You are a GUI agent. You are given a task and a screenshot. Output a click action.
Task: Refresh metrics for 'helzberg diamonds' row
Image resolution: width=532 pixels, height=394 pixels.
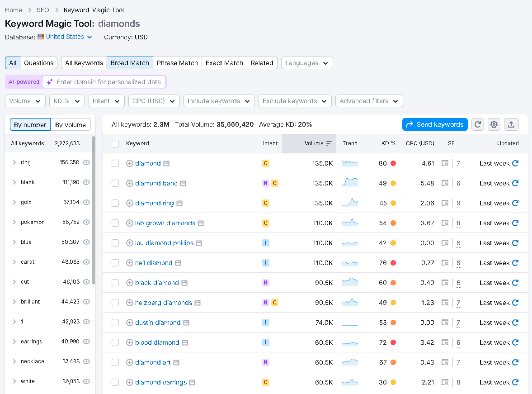(515, 303)
